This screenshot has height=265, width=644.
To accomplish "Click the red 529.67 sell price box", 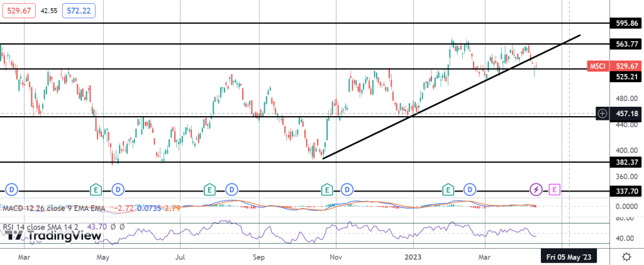I will pyautogui.click(x=17, y=11).
